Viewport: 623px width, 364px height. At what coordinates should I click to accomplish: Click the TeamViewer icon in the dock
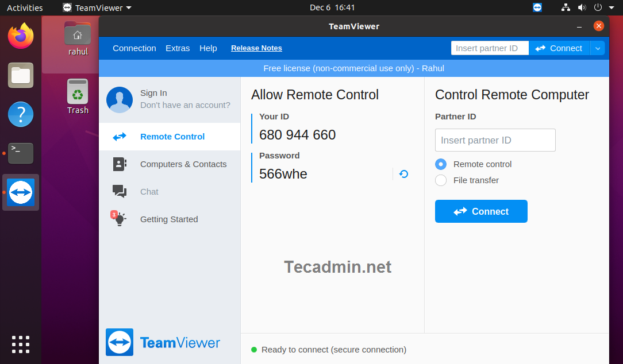click(x=21, y=192)
